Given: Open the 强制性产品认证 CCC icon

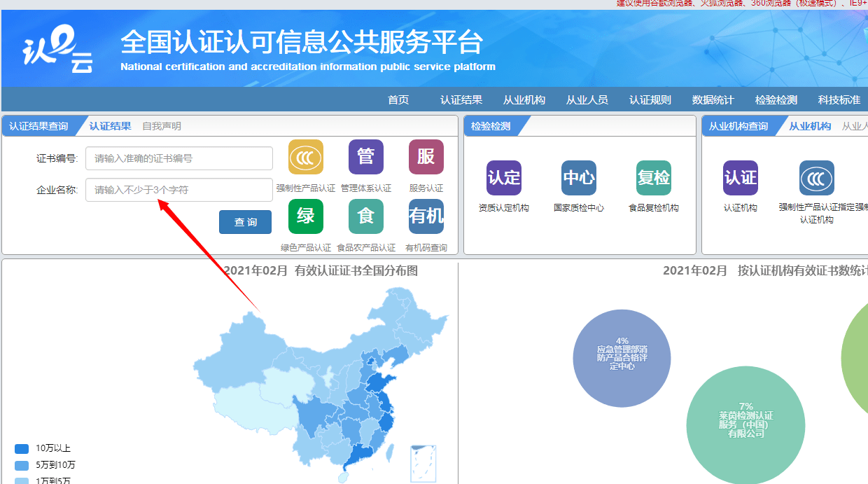Looking at the screenshot, I should pos(306,157).
